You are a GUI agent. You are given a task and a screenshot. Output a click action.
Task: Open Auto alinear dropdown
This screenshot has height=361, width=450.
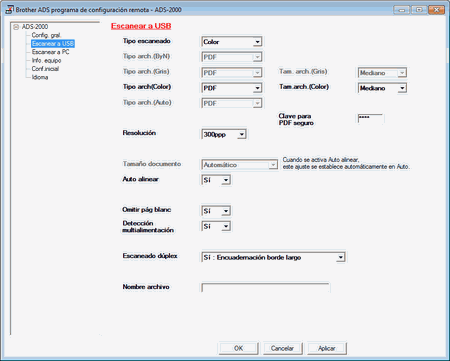216,180
